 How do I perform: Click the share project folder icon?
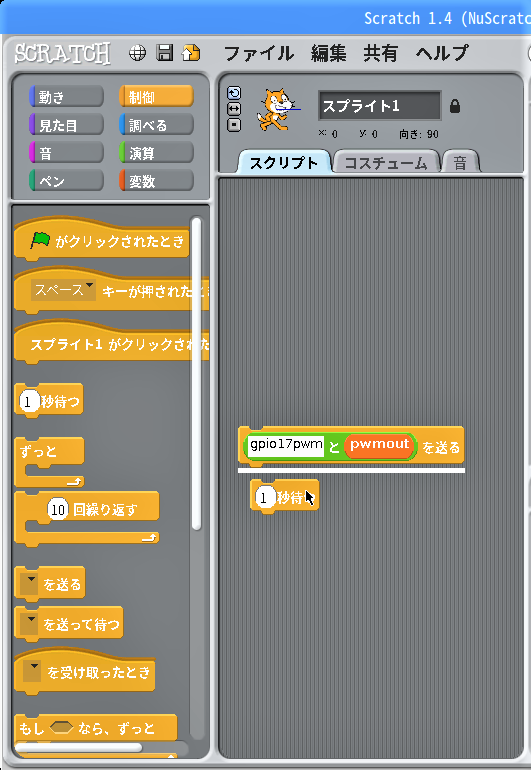pyautogui.click(x=191, y=53)
